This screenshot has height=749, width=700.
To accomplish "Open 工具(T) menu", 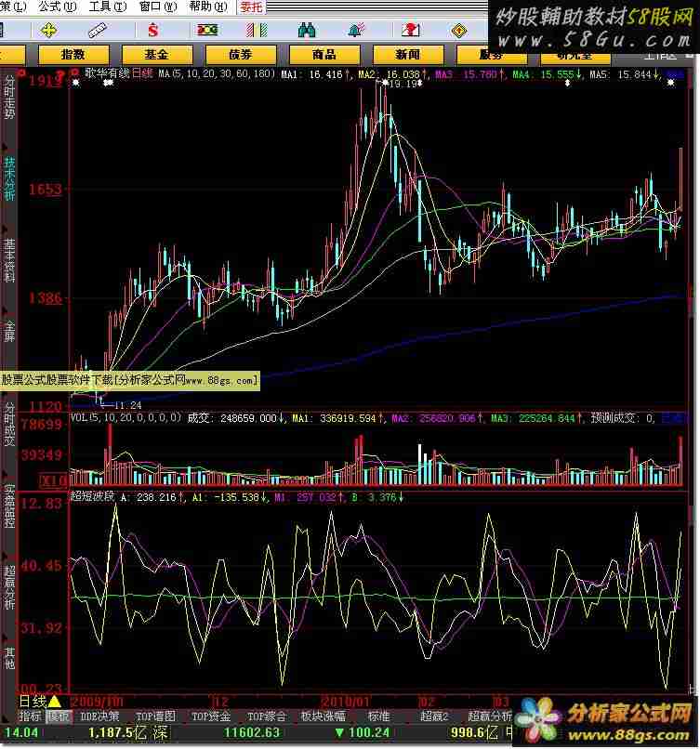I will 108,7.
